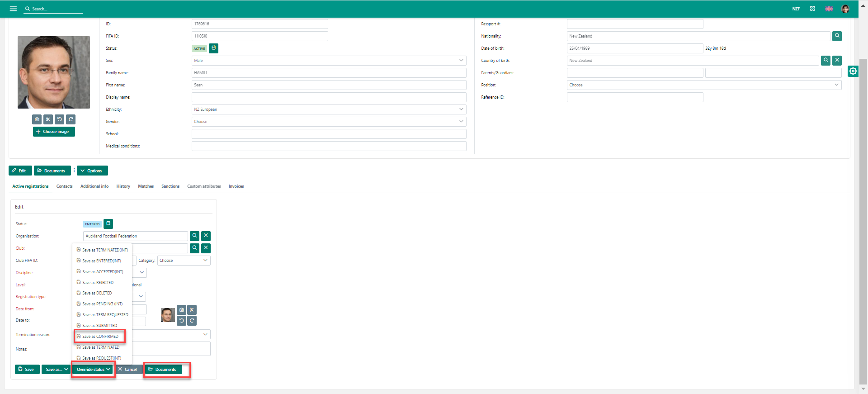Screen dimensions: 868x394
Task: Select Save as REJECTED from the menu
Action: click(98, 283)
